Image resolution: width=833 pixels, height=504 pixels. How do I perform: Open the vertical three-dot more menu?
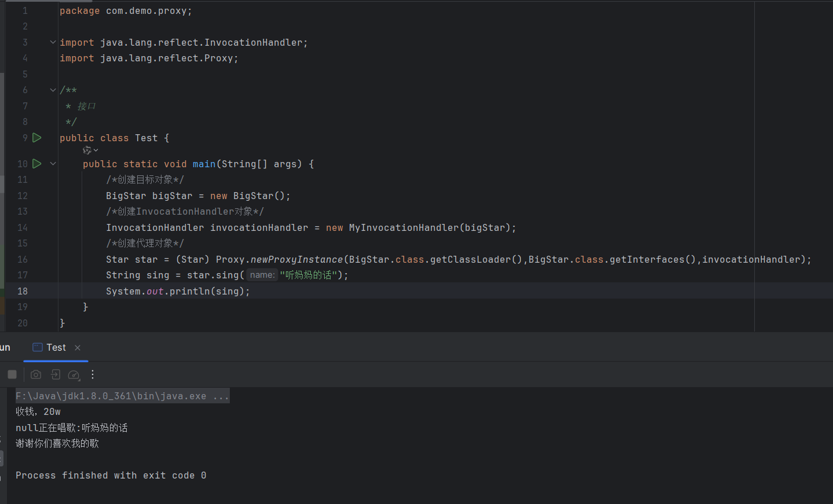pos(93,374)
